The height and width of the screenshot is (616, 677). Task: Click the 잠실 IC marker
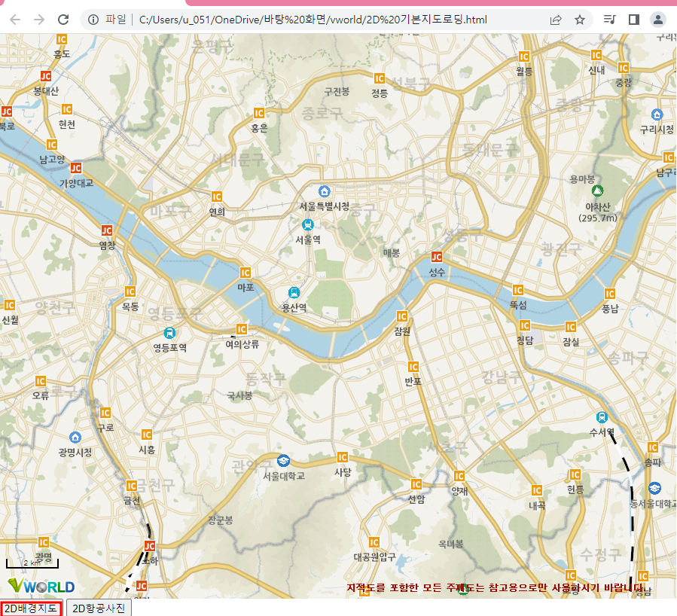[x=570, y=327]
